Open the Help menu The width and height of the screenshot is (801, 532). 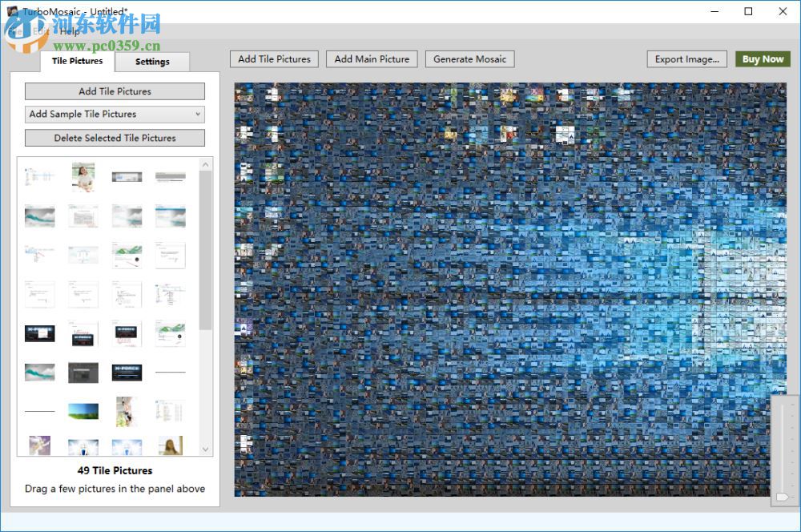69,31
